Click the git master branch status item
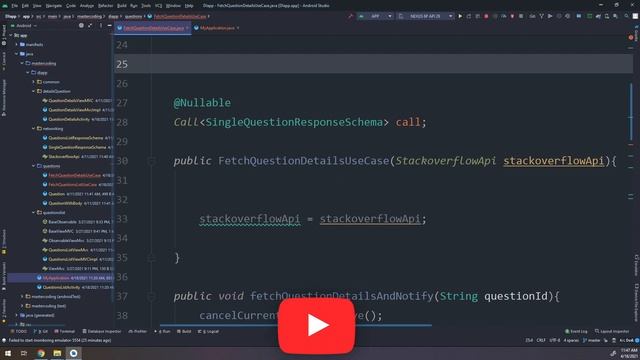 pos(591,340)
